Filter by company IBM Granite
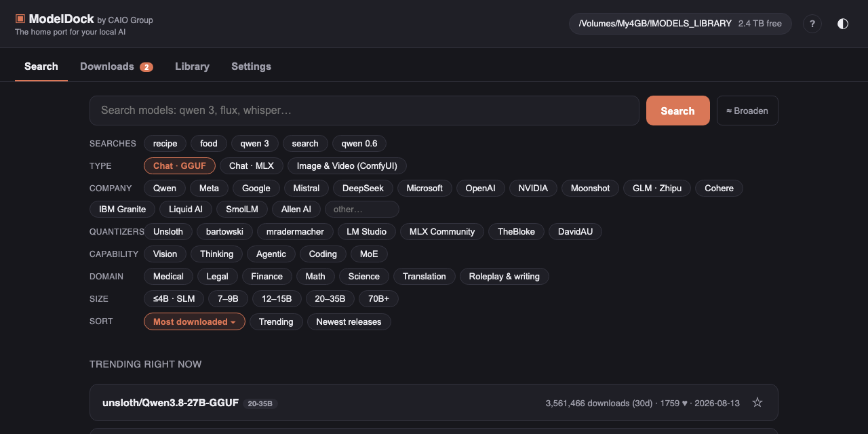This screenshot has height=434, width=868. pyautogui.click(x=123, y=209)
